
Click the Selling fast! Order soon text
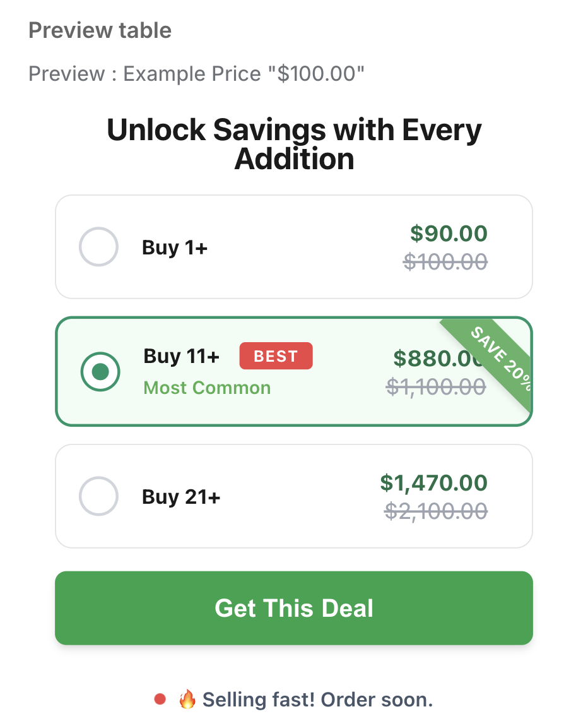[317, 699]
